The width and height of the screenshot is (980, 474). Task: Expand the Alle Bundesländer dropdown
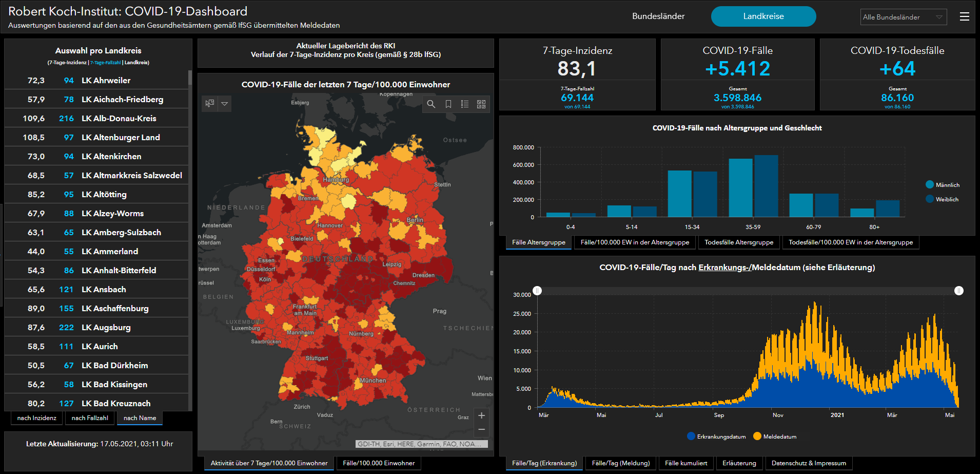[x=903, y=17]
